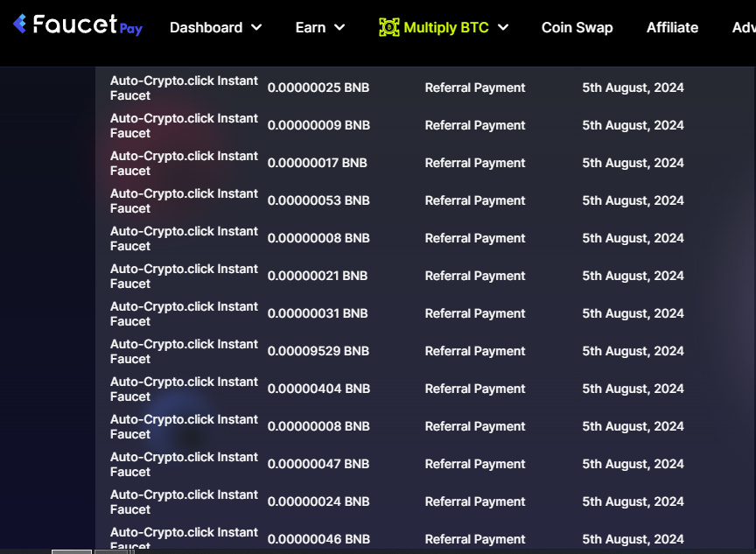
Task: Open the Multiply BTC menu label
Action: click(446, 27)
